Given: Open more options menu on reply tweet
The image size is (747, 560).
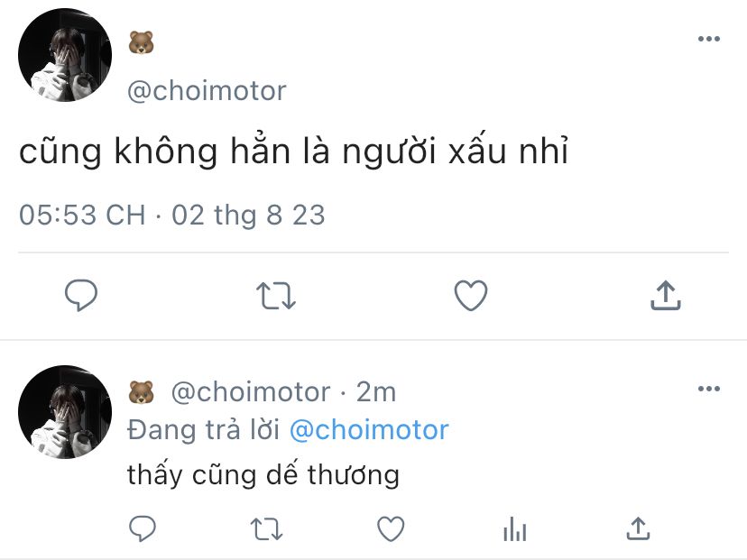Looking at the screenshot, I should [x=709, y=389].
